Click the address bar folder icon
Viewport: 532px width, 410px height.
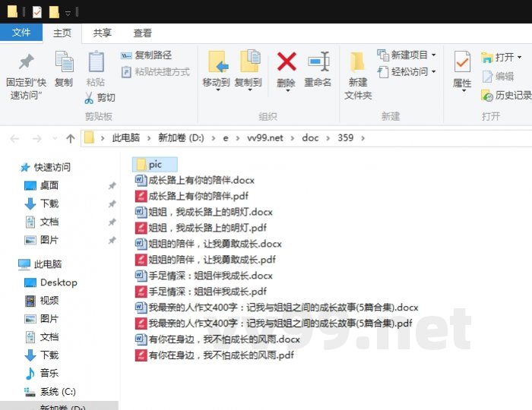pyautogui.click(x=89, y=137)
